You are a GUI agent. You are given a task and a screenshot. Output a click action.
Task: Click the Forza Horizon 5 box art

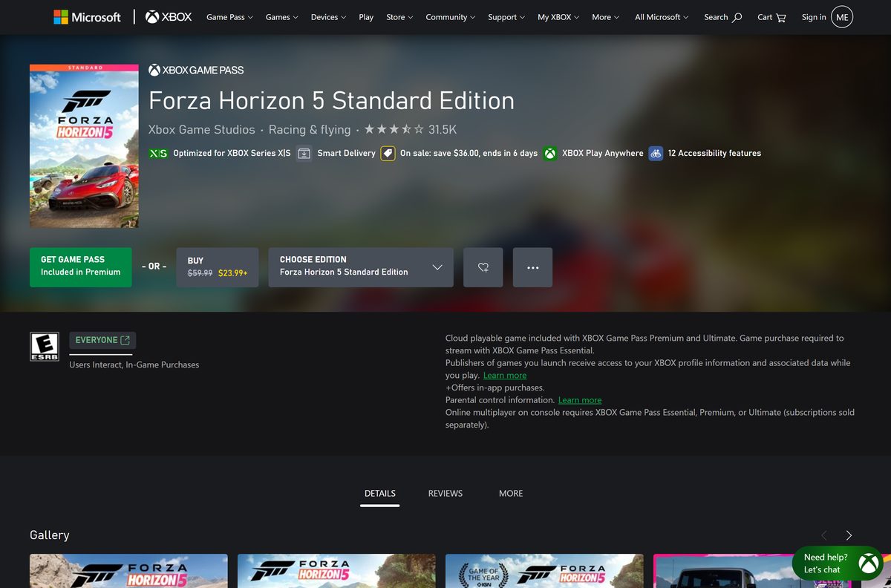click(x=84, y=146)
